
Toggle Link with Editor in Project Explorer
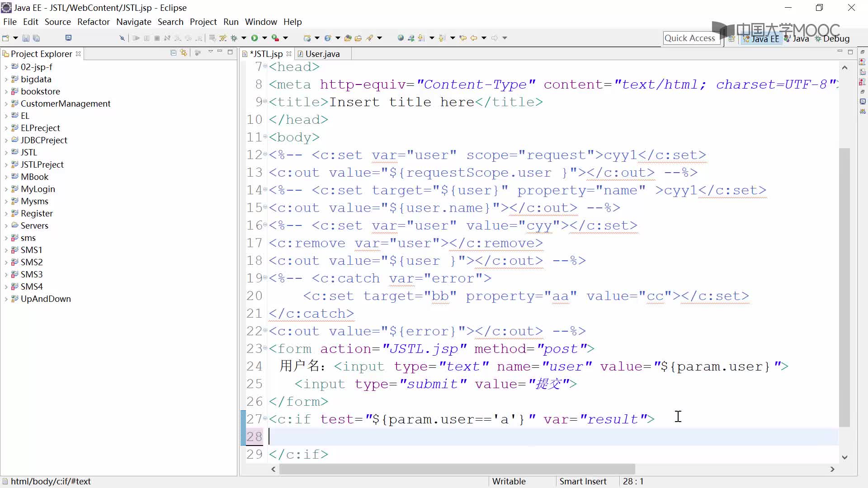point(184,53)
